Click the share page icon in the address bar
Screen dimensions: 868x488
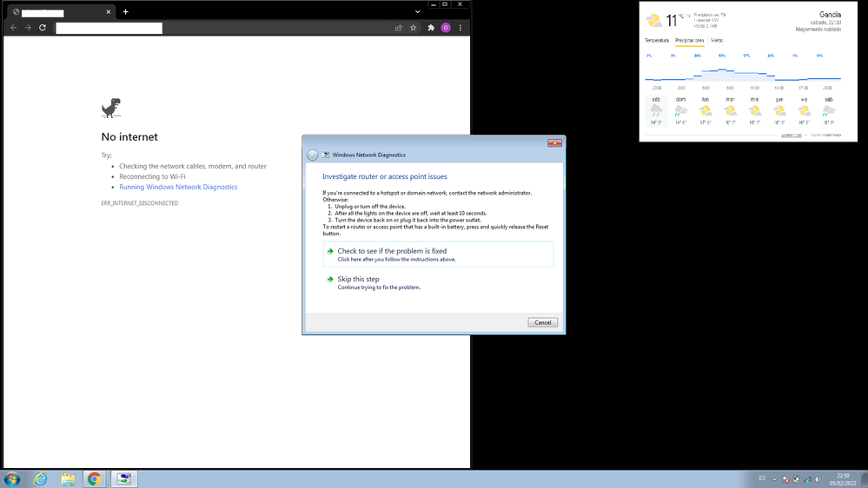399,28
